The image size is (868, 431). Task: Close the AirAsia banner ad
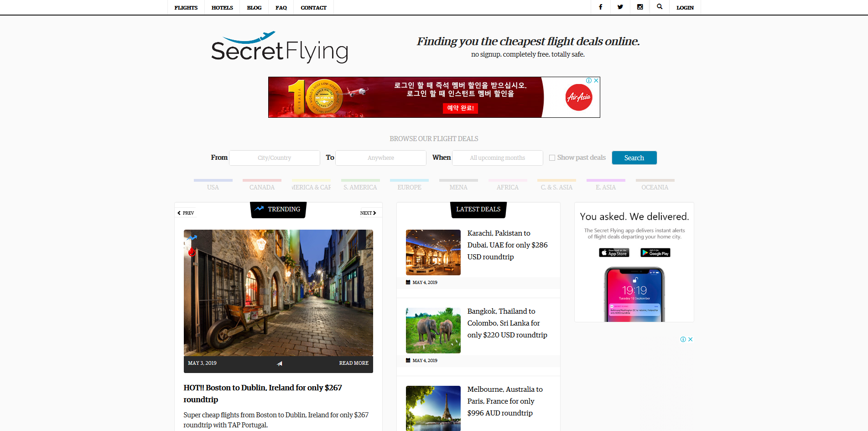pyautogui.click(x=596, y=80)
